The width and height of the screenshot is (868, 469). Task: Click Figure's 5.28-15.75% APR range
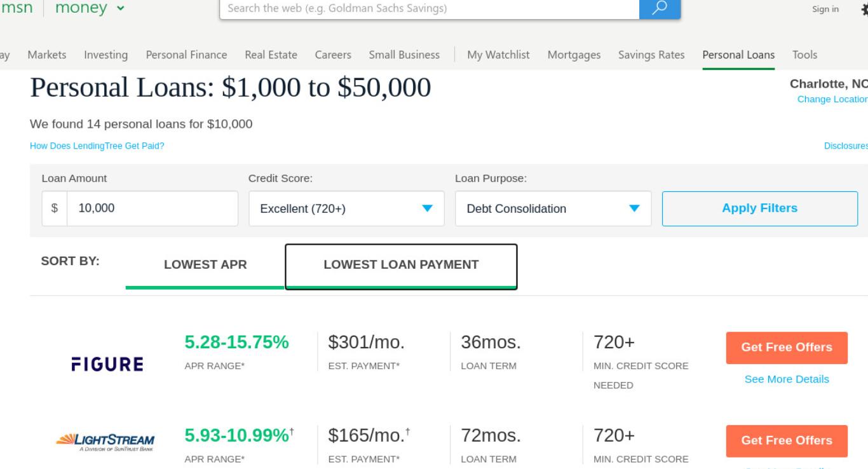236,343
